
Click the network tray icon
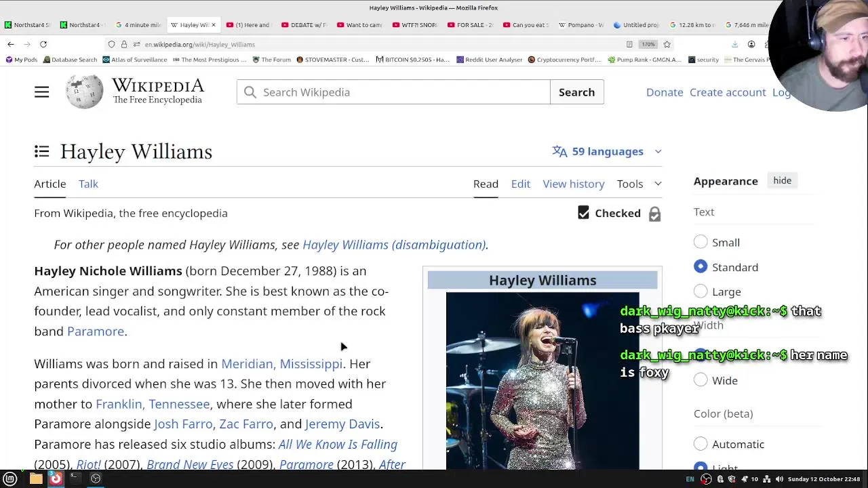click(768, 479)
